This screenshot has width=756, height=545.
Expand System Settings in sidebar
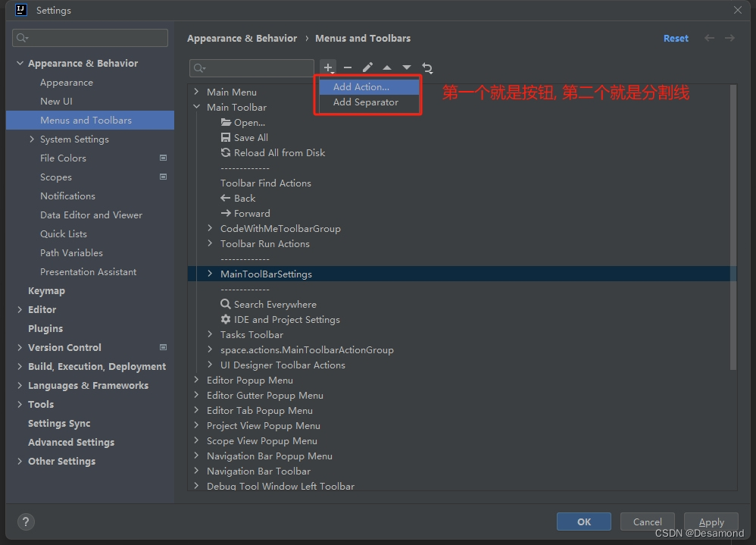32,139
